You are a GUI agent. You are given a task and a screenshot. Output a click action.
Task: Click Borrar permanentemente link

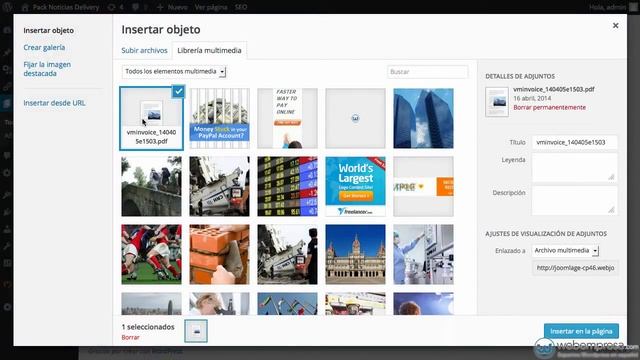549,107
